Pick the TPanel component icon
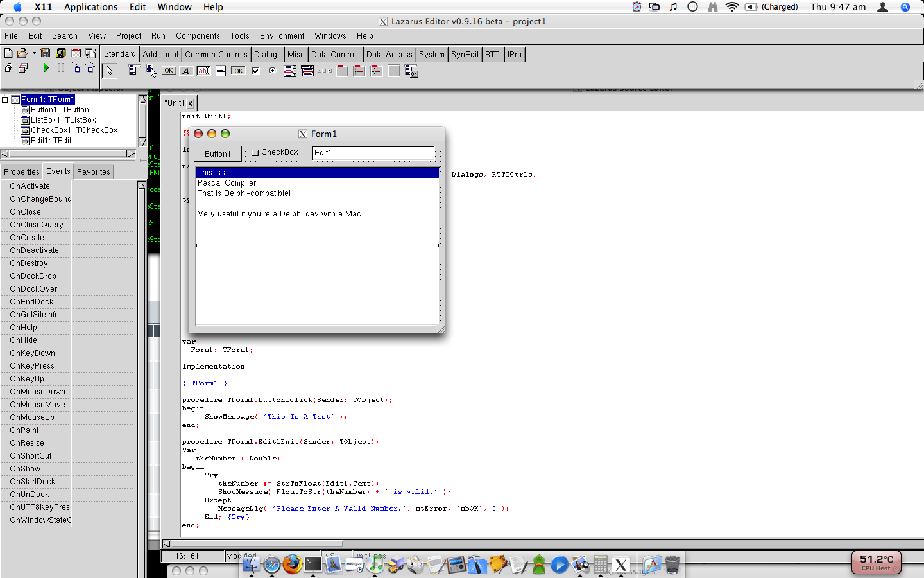The image size is (924, 578). pos(394,71)
